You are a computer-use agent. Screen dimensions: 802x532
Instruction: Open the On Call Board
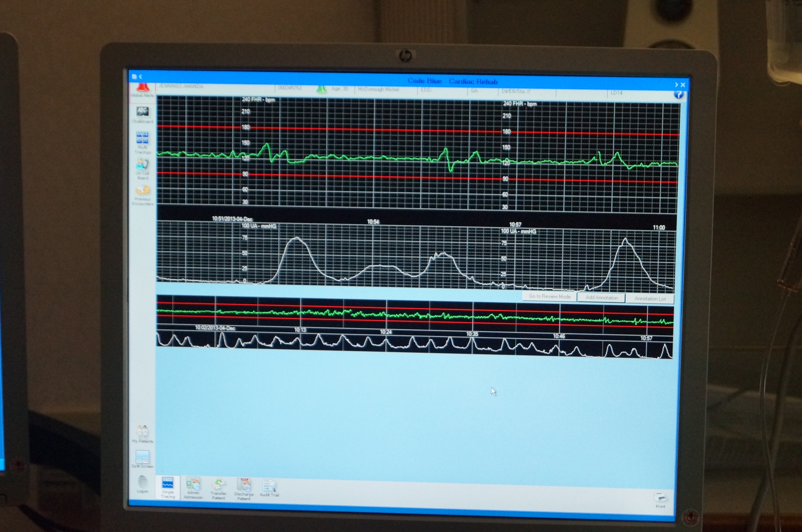[x=142, y=164]
